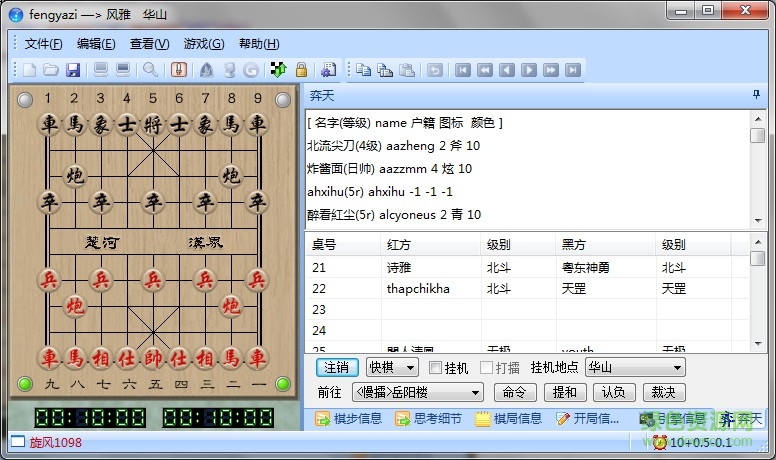Click the orange thermometer-style toolbar icon
The width and height of the screenshot is (776, 460).
(179, 70)
